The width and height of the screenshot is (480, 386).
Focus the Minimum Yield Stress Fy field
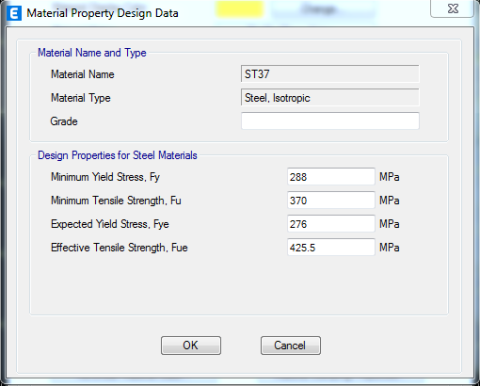pyautogui.click(x=331, y=176)
